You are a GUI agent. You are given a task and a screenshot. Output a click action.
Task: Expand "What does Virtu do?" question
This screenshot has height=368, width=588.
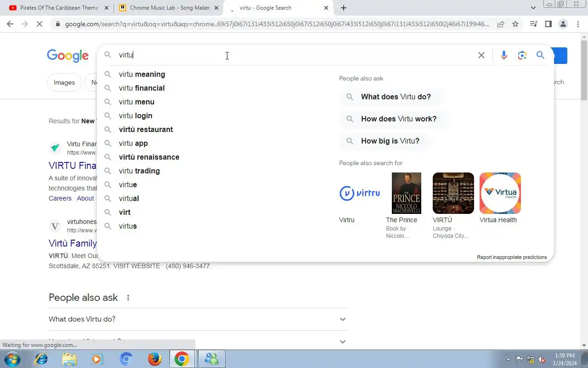(x=198, y=319)
